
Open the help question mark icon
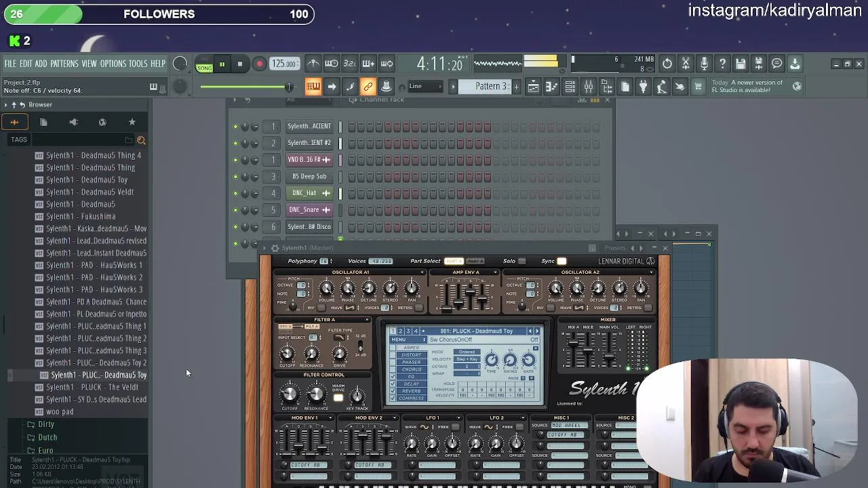click(x=722, y=64)
